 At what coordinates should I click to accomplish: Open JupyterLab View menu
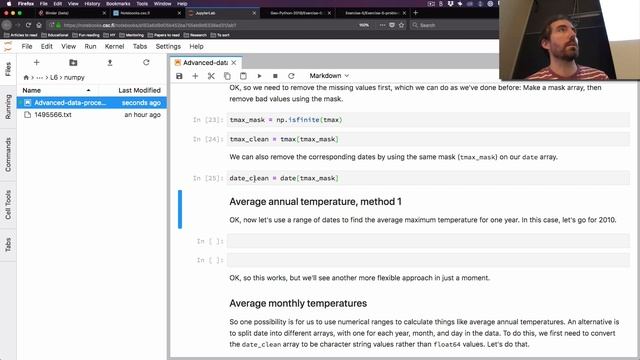click(x=69, y=47)
